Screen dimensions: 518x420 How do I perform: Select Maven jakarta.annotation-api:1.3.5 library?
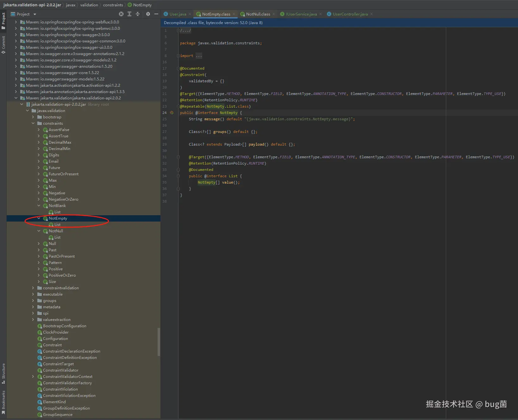pos(75,92)
